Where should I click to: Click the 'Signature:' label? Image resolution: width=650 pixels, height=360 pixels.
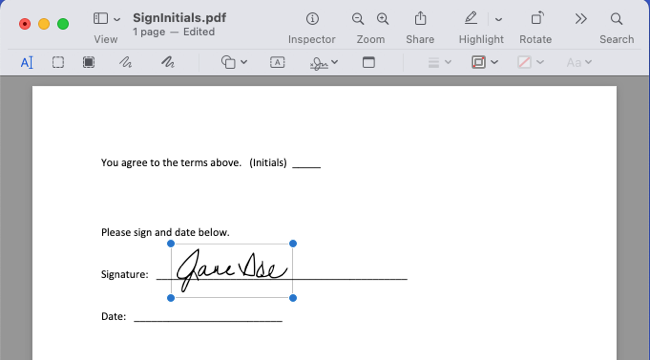(x=125, y=275)
